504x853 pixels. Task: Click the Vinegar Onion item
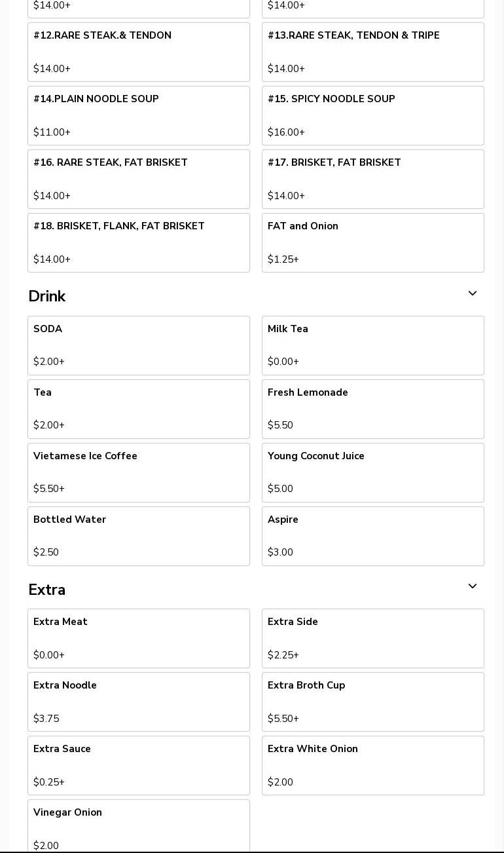pyautogui.click(x=139, y=825)
